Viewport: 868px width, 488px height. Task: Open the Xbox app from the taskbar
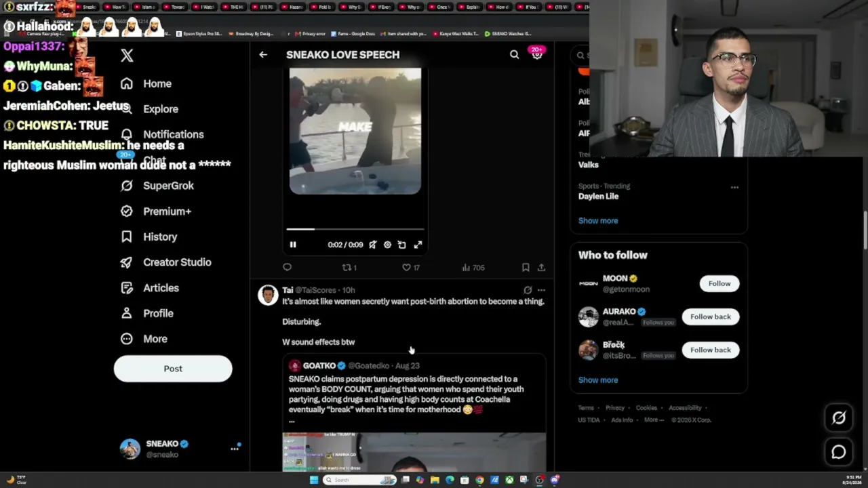click(x=509, y=480)
